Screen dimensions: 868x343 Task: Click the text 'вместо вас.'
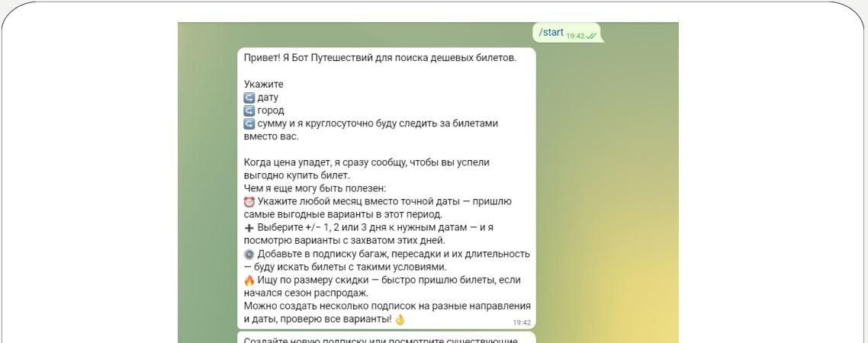271,136
